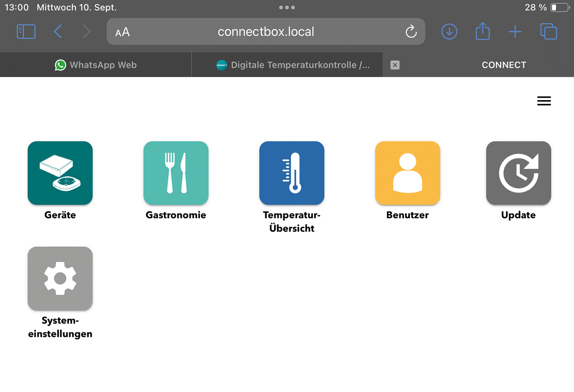
Task: Go back to the previous page
Action: click(58, 32)
